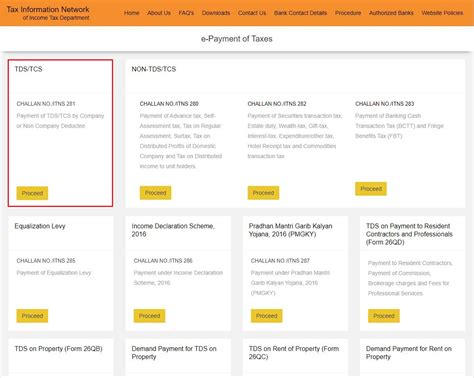Select the TDS/TCS card heading

pyautogui.click(x=28, y=69)
